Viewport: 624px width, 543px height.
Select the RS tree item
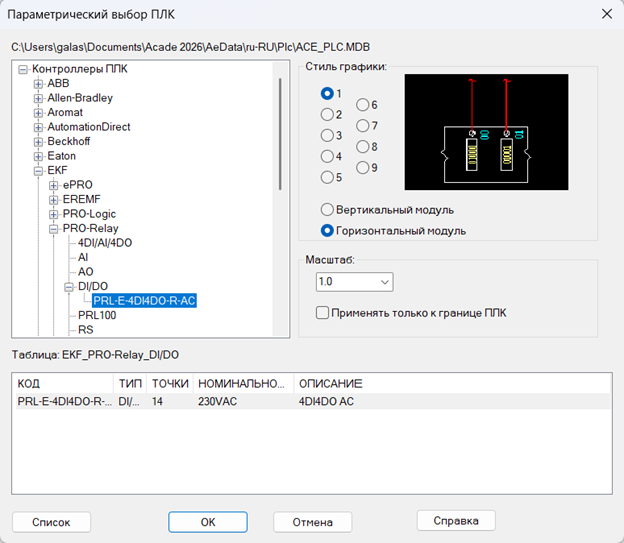[x=86, y=330]
